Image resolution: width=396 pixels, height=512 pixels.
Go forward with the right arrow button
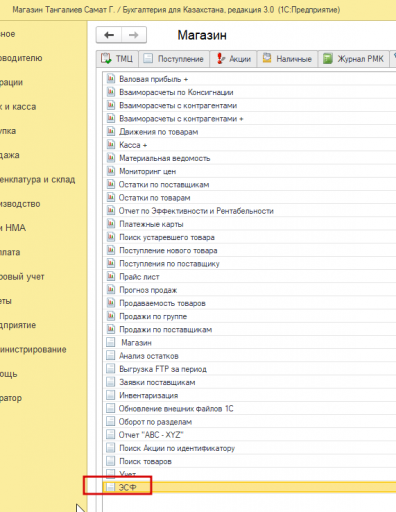(134, 35)
